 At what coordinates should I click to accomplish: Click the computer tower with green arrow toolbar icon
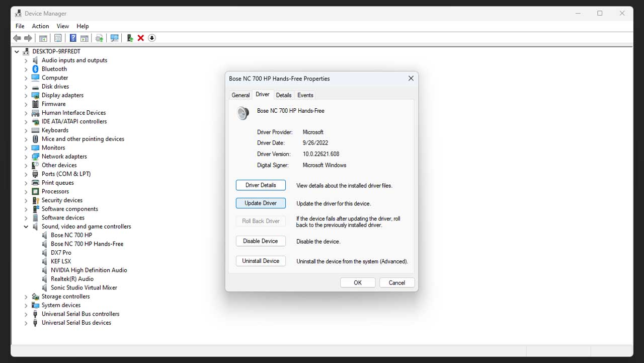(130, 38)
